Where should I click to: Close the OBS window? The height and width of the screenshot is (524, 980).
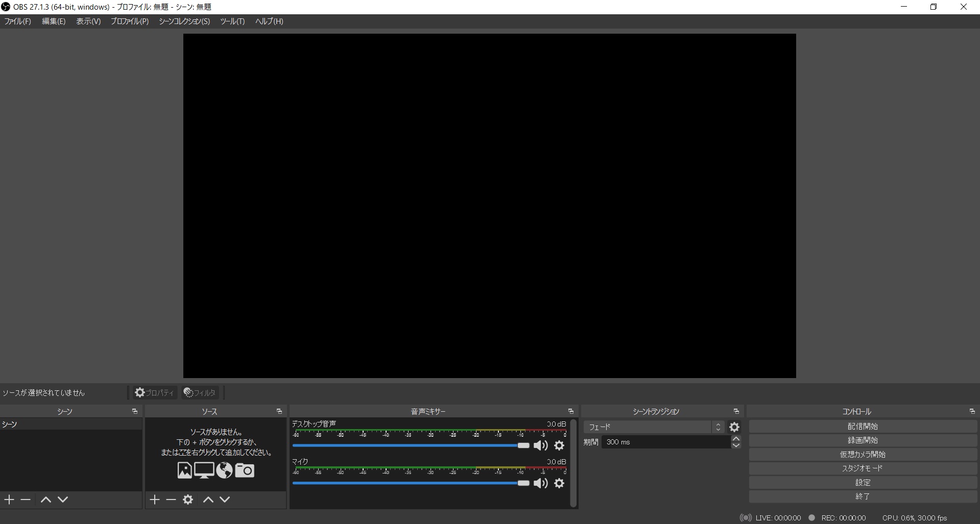964,7
